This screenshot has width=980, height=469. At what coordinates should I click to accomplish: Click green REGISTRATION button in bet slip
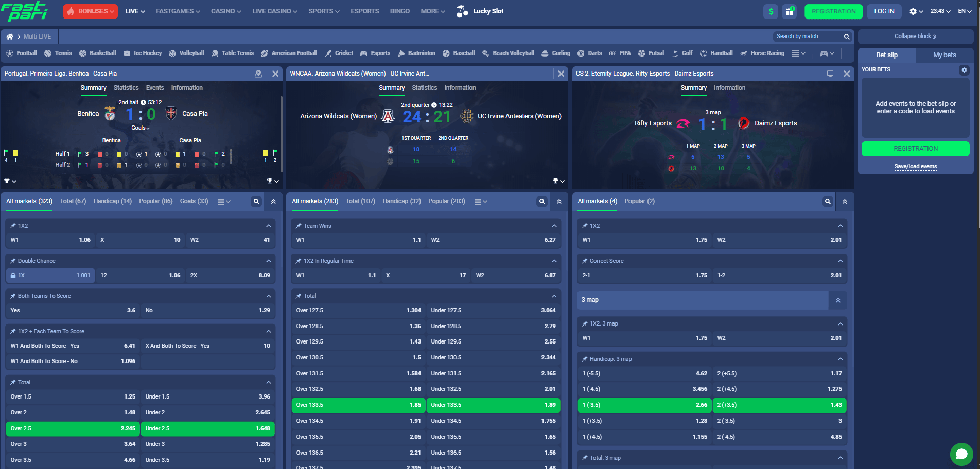(915, 149)
